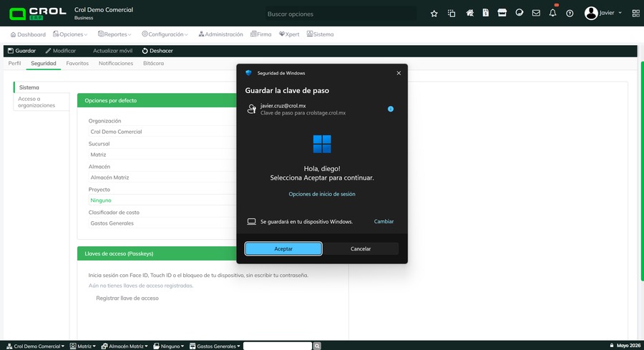Switch to the Perfil tab
This screenshot has height=350, width=644.
(x=14, y=63)
